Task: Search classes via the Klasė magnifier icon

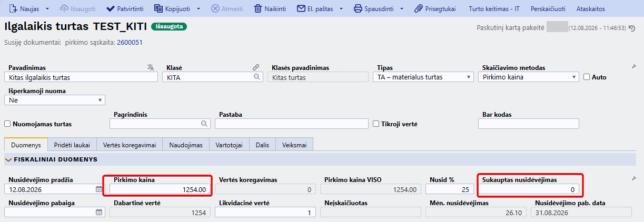Action: [x=257, y=77]
